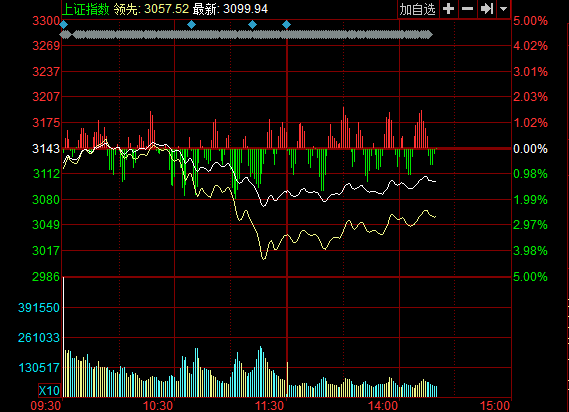
Task: Click the 10:30 time axis label
Action: (158, 405)
